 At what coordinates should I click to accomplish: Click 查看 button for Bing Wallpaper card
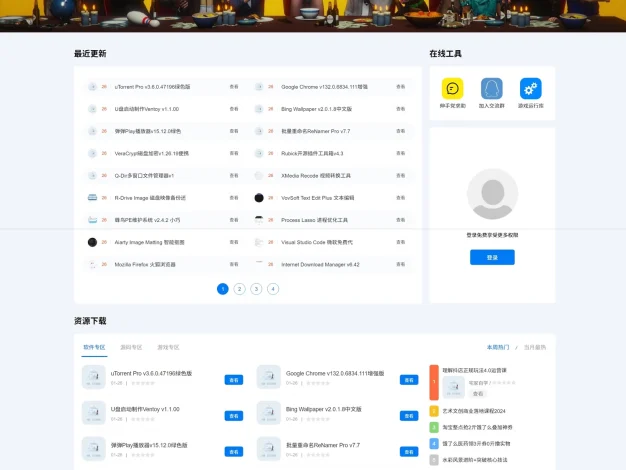click(x=409, y=416)
